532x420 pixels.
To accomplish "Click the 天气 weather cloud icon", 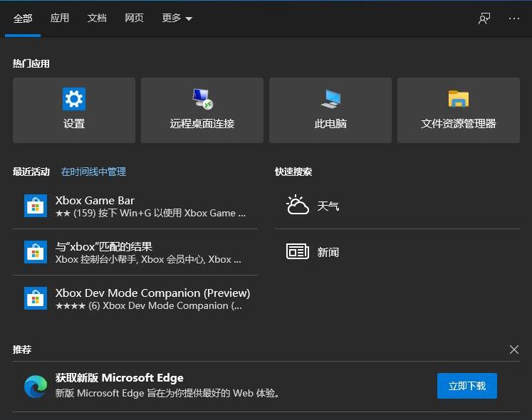I will tap(297, 204).
